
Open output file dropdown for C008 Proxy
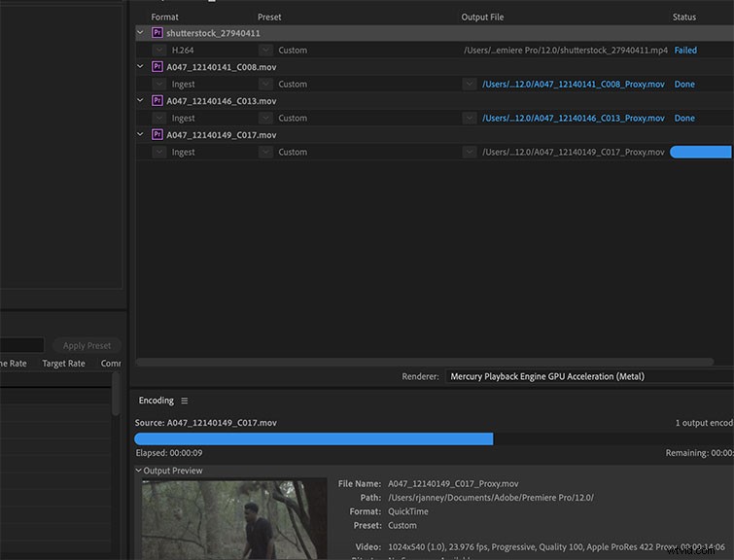click(x=470, y=85)
